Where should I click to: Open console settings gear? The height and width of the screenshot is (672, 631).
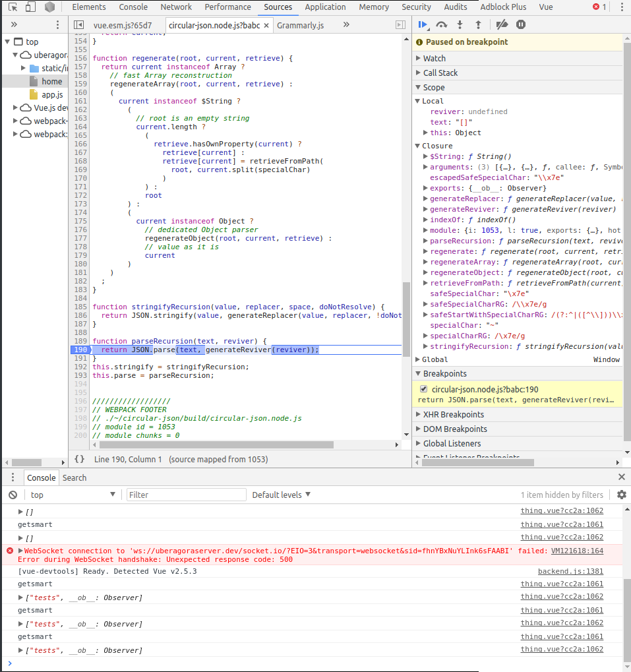coord(621,495)
